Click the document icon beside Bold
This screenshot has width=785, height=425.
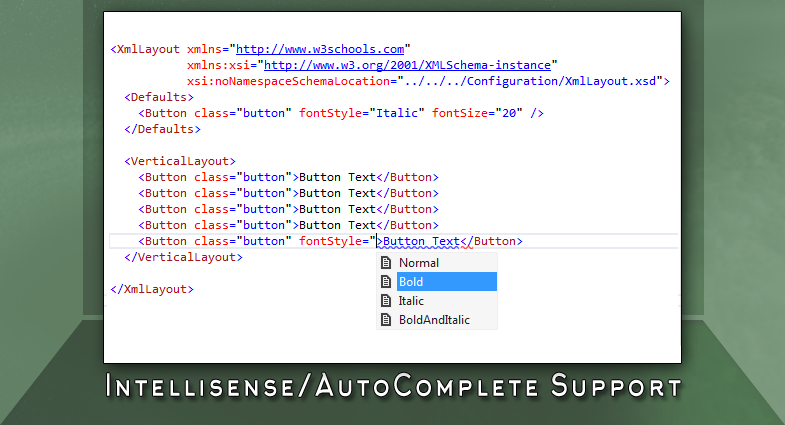pos(386,281)
